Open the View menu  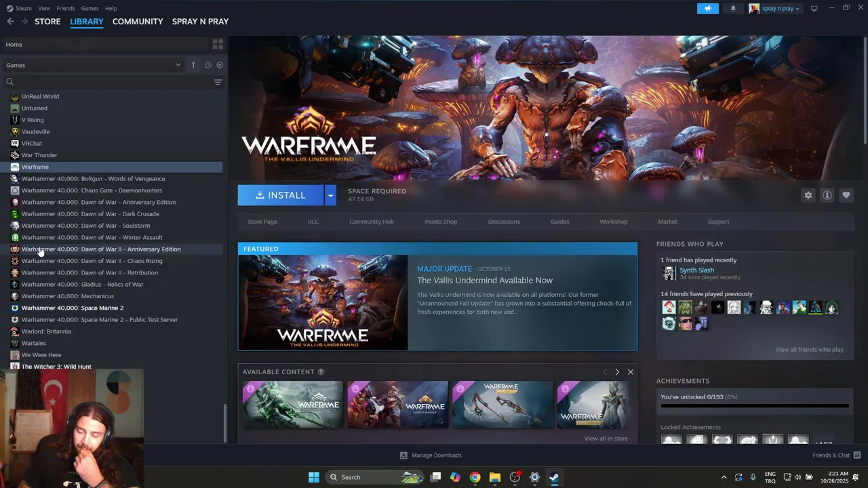44,8
